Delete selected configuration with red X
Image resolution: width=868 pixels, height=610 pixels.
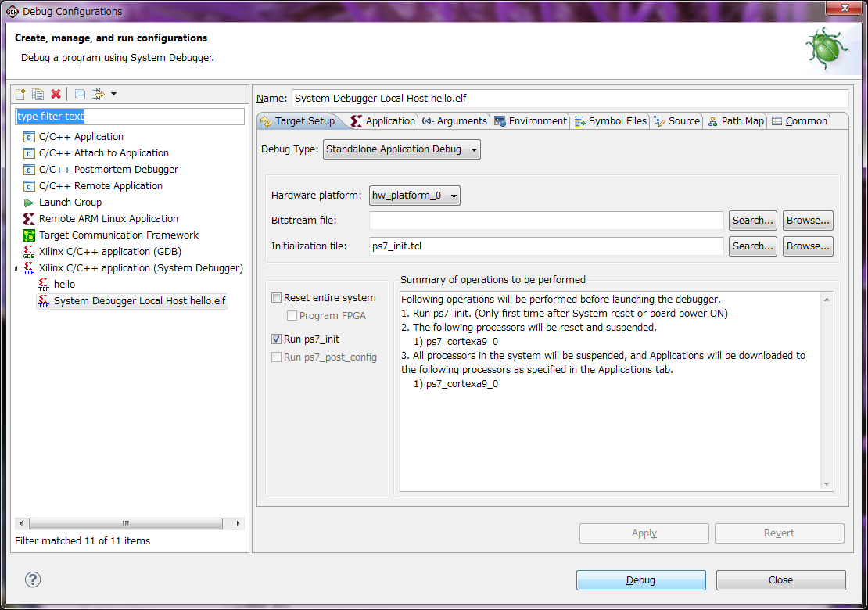(x=56, y=94)
